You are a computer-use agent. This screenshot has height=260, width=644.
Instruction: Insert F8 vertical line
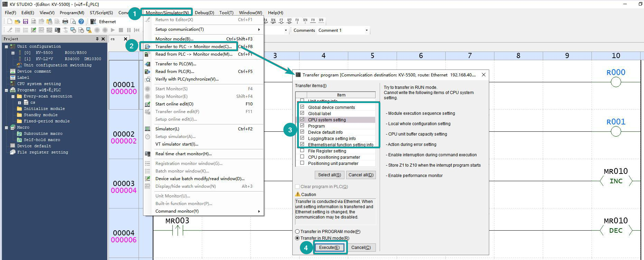click(297, 21)
